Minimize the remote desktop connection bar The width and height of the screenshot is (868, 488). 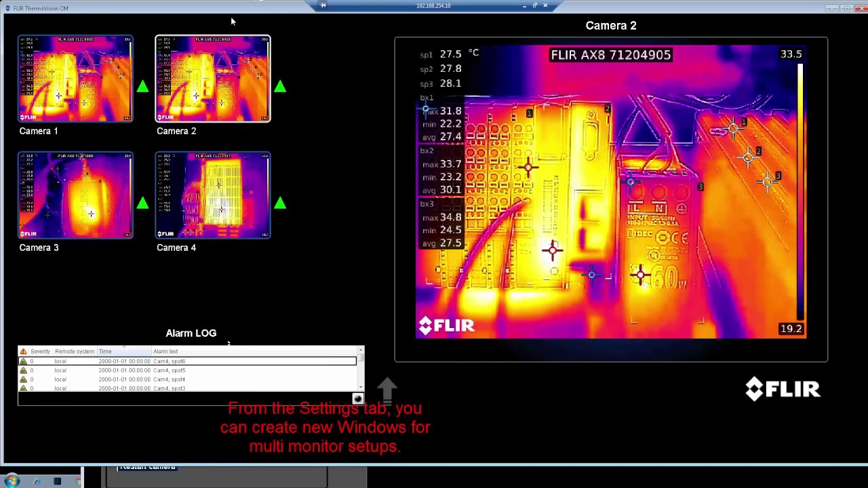click(524, 5)
